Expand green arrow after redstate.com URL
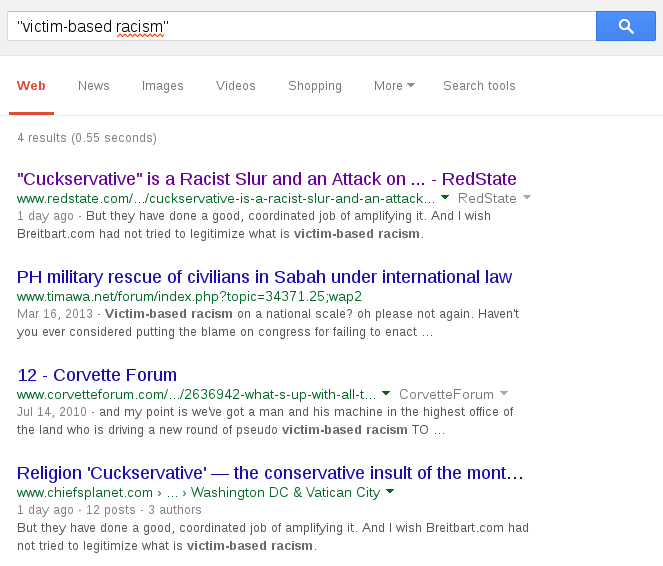The width and height of the screenshot is (663, 566). click(445, 199)
